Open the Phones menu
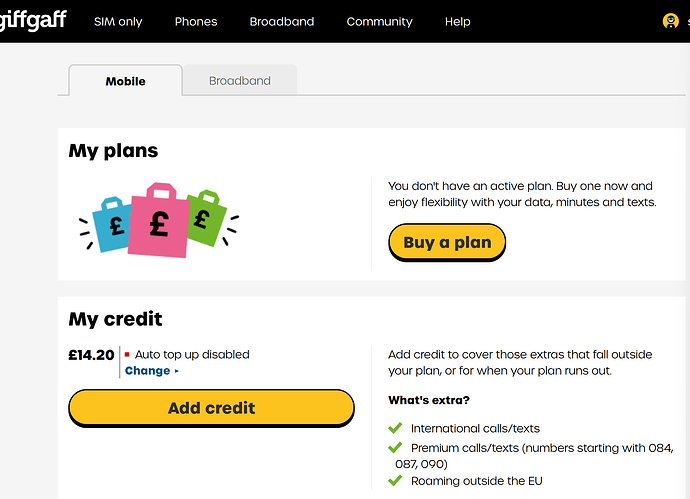Image resolution: width=690 pixels, height=499 pixels. tap(196, 22)
